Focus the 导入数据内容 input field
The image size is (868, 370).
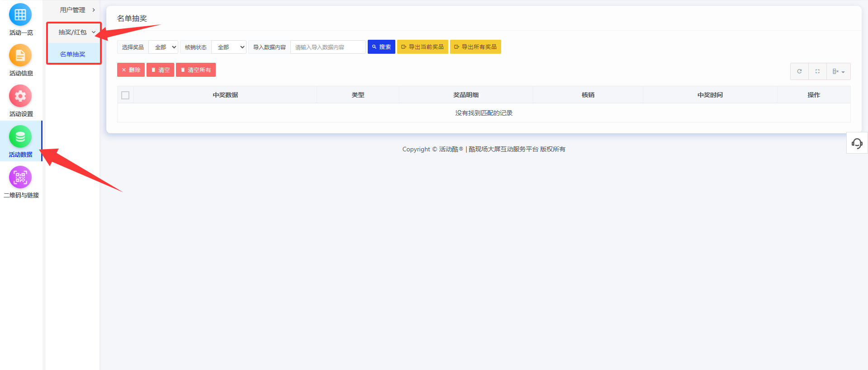pyautogui.click(x=328, y=47)
